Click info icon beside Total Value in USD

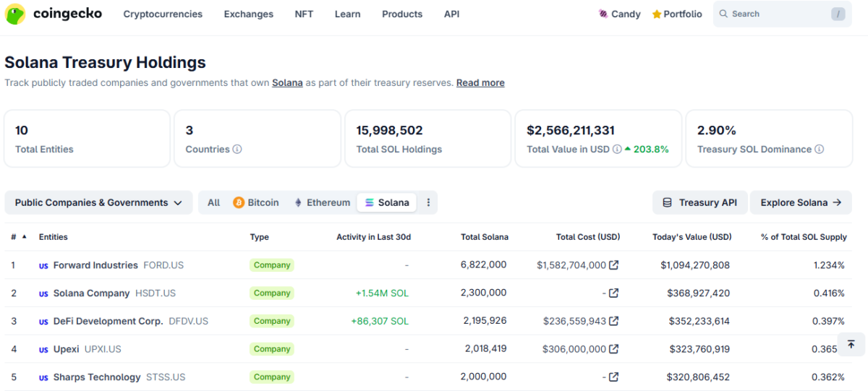click(x=617, y=150)
